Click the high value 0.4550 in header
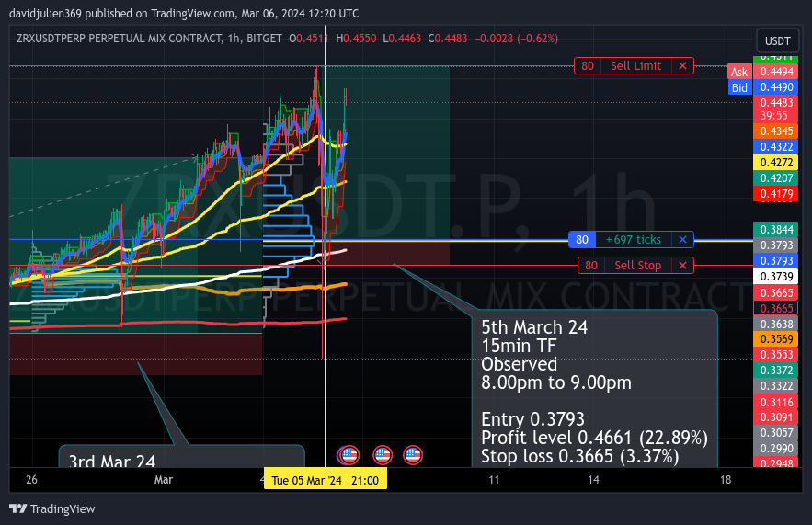The image size is (812, 525). (x=360, y=39)
